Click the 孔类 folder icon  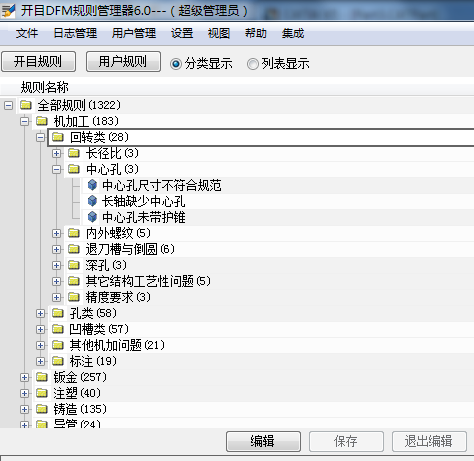[x=58, y=313]
